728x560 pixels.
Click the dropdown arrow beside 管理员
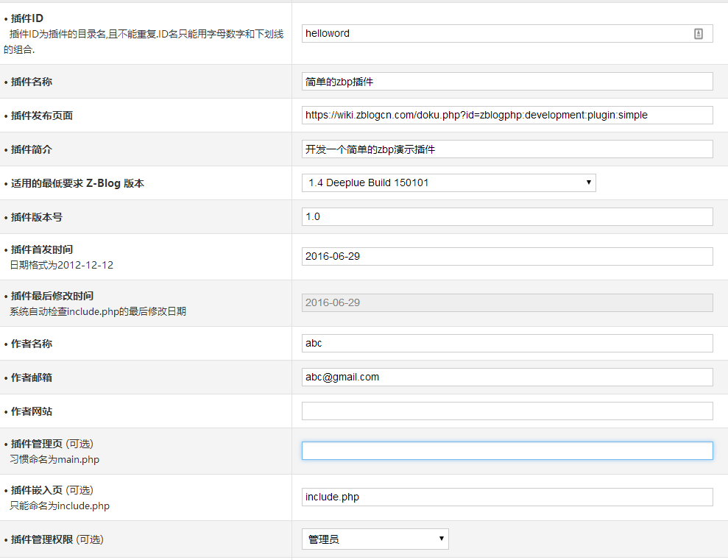(441, 539)
